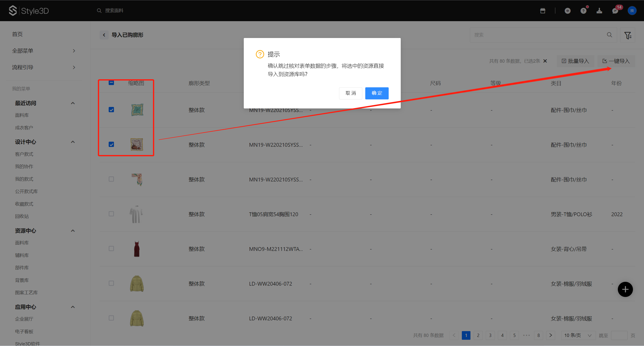This screenshot has width=644, height=346.
Task: Uncheck the first scarf row checkbox
Action: pos(111,110)
